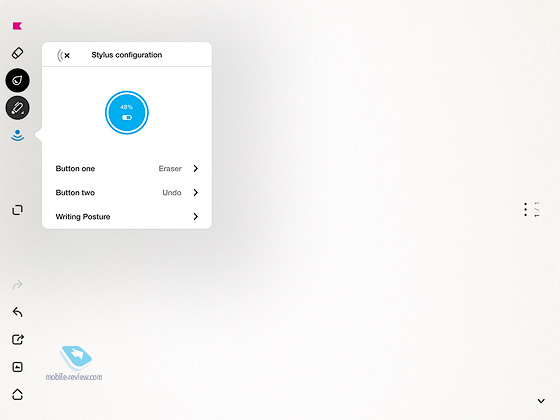Screen dimensions: 560x420
Task: Expand Button one chevron
Action: (195, 168)
